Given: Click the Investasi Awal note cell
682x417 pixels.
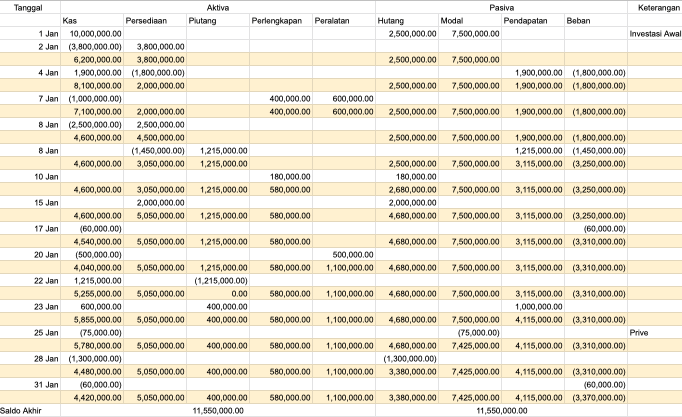Looking at the screenshot, I should pos(655,33).
